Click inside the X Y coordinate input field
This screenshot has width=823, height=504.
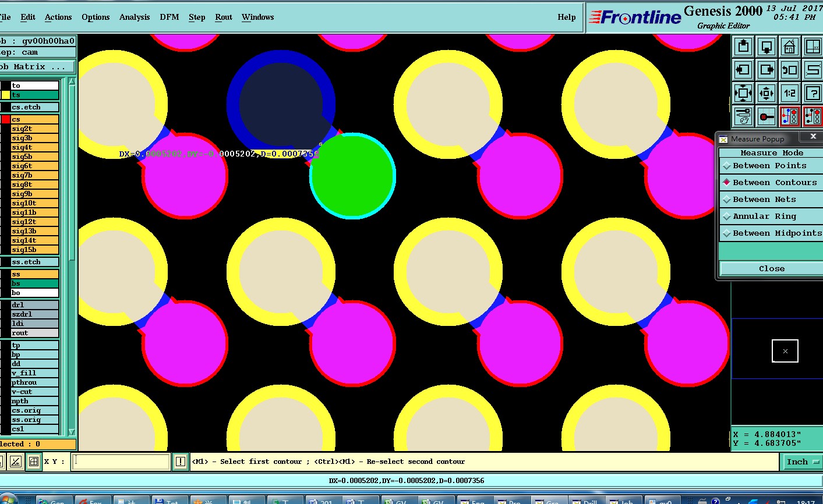point(121,462)
